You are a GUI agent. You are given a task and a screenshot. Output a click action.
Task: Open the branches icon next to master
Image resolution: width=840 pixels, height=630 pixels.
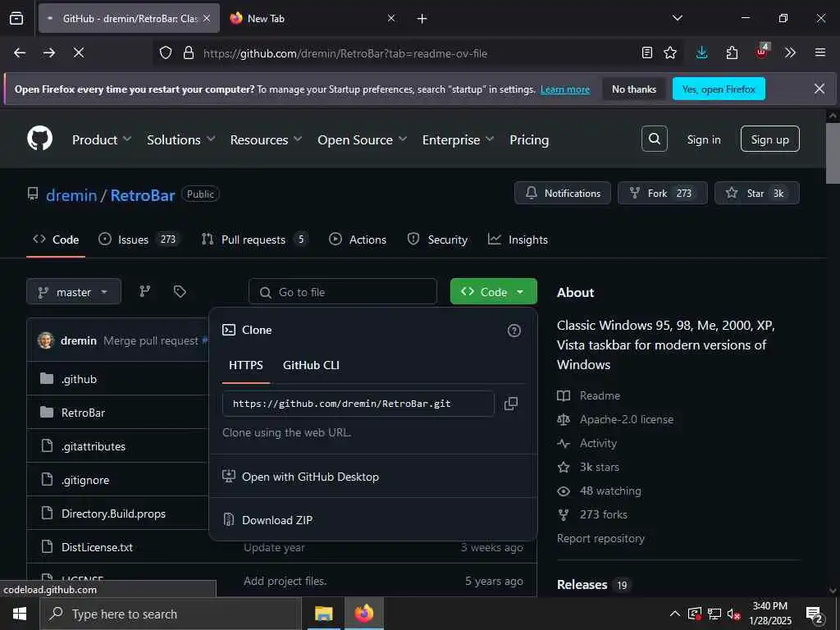coord(144,291)
